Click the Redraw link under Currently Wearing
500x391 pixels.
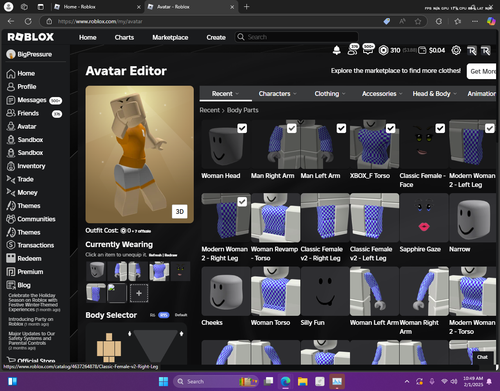pyautogui.click(x=171, y=255)
